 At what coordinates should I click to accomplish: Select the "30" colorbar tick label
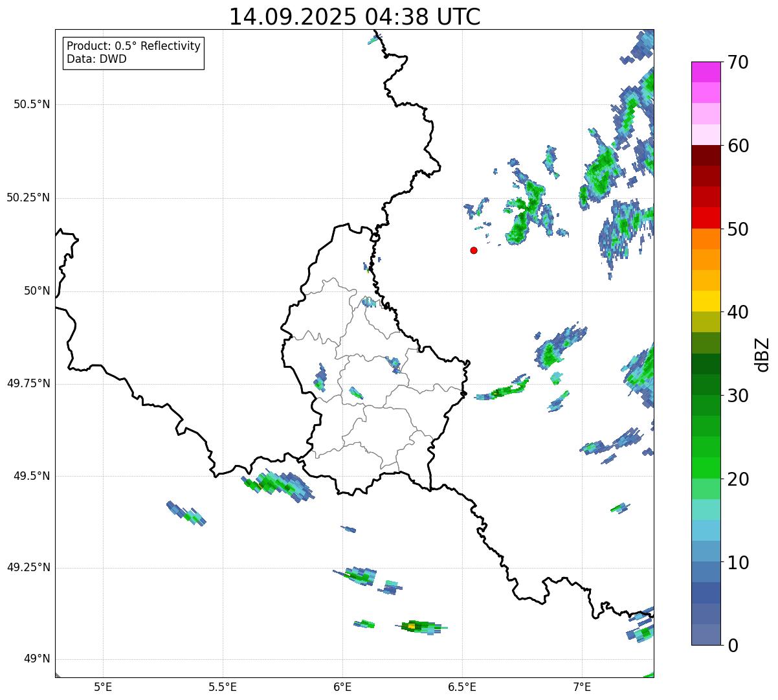pos(738,396)
